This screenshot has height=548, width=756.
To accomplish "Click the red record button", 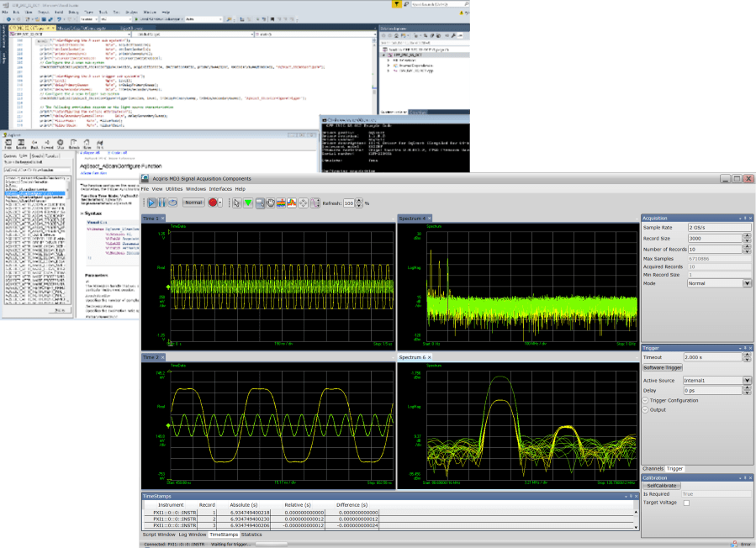I will pos(213,203).
